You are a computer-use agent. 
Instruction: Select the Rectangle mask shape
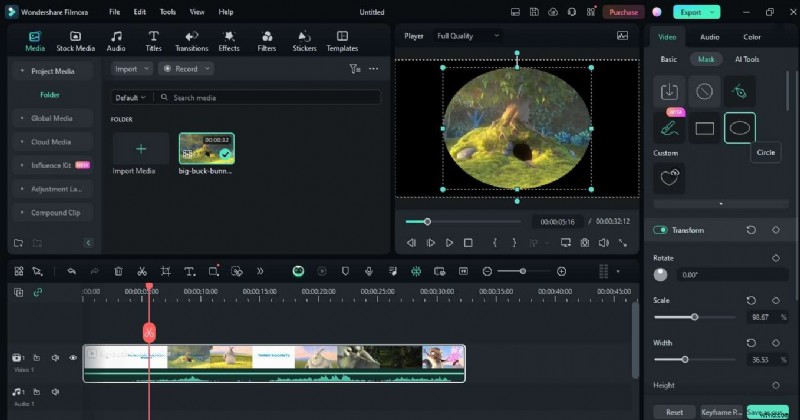click(x=704, y=128)
